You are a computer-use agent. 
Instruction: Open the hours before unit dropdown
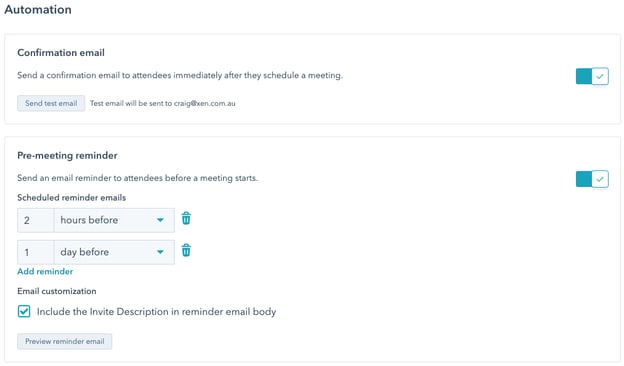[x=114, y=220]
